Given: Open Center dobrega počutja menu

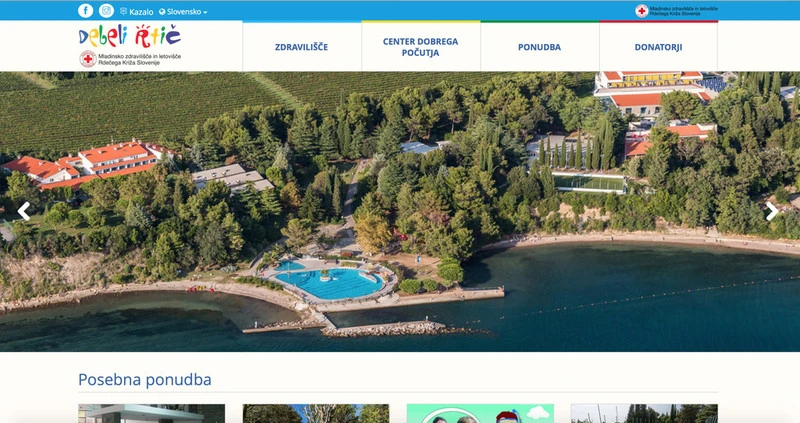Looking at the screenshot, I should (421, 47).
